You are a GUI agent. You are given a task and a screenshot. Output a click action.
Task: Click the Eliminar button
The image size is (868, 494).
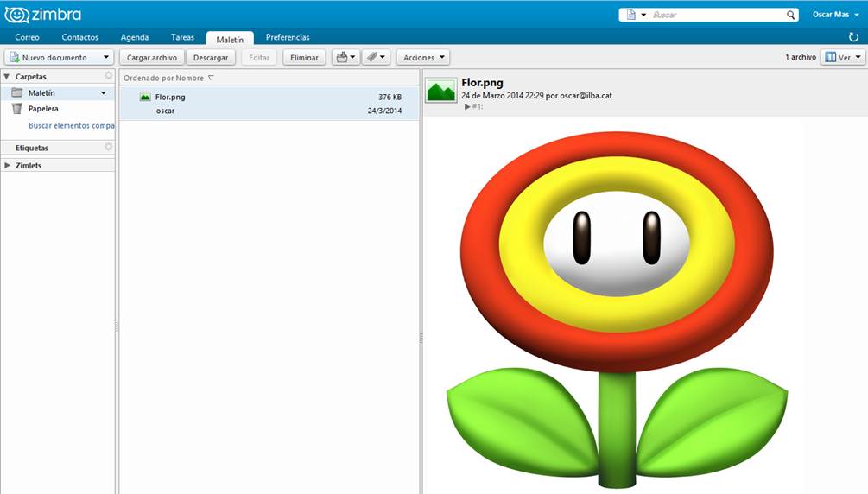click(x=304, y=58)
